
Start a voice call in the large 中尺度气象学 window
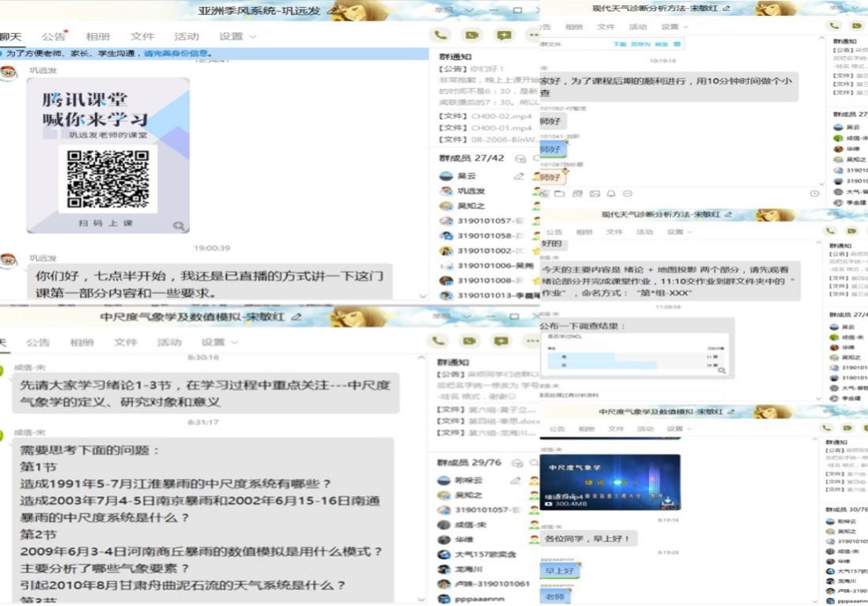439,341
